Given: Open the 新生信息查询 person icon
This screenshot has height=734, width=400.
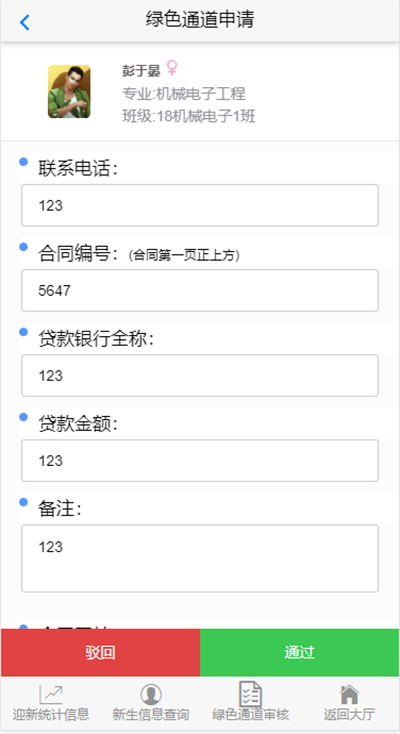Looking at the screenshot, I should click(x=151, y=695).
